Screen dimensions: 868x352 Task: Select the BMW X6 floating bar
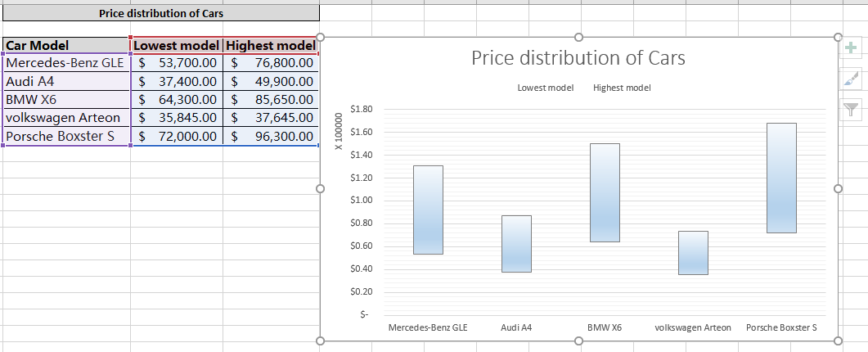(605, 193)
